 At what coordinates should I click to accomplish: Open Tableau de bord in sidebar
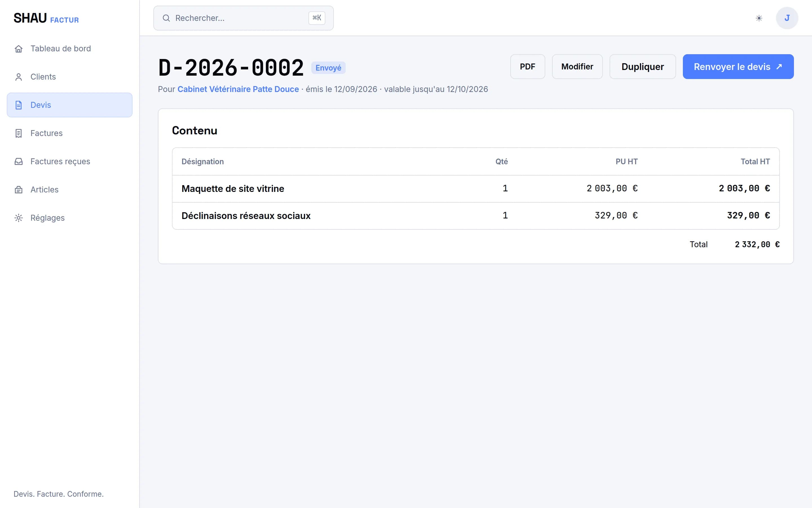click(x=69, y=49)
